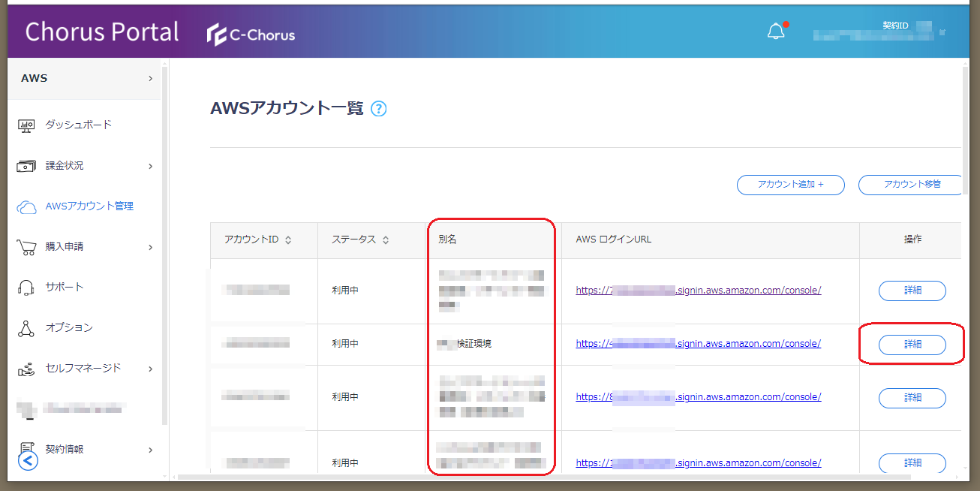This screenshot has height=491, width=980.
Task: Select the AWSアカウント管理 cloud icon
Action: click(x=26, y=206)
